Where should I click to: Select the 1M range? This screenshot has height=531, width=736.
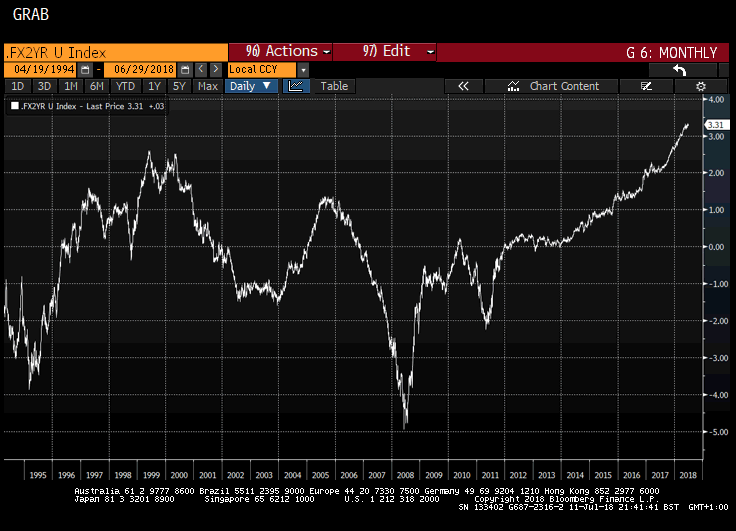click(71, 86)
